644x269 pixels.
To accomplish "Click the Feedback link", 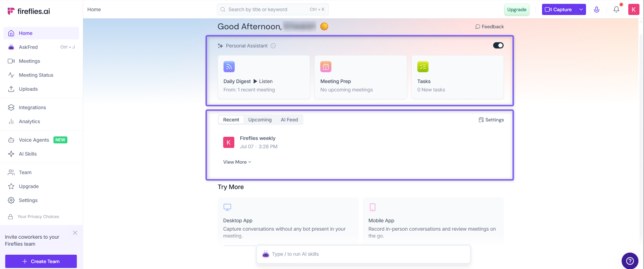I will [489, 27].
